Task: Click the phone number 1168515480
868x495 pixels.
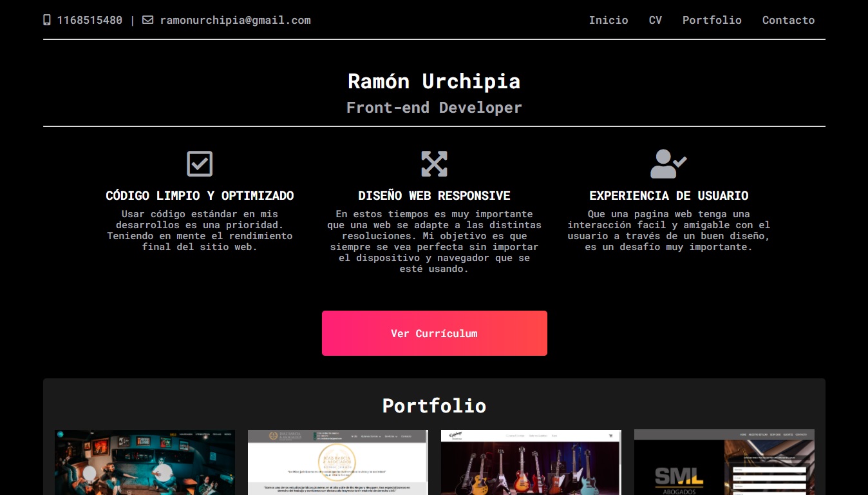Action: pyautogui.click(x=90, y=20)
